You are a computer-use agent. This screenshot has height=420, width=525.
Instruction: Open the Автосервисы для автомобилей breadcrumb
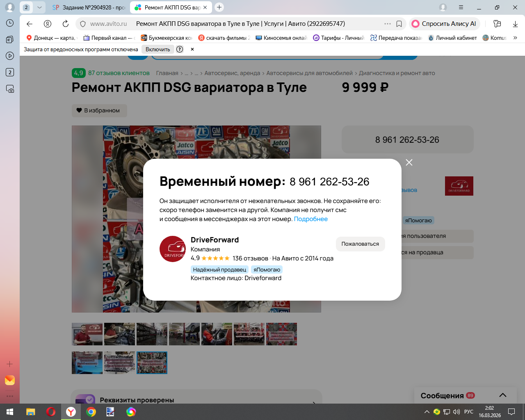coord(310,73)
